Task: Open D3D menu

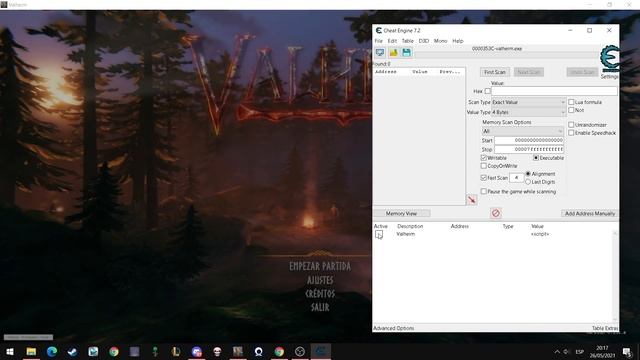Action: (424, 41)
